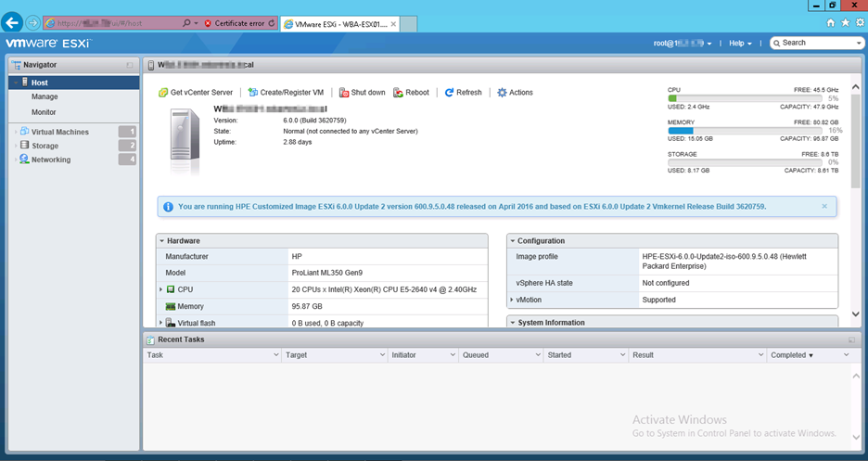
Task: Open Virtual Machines in Navigator
Action: (59, 132)
